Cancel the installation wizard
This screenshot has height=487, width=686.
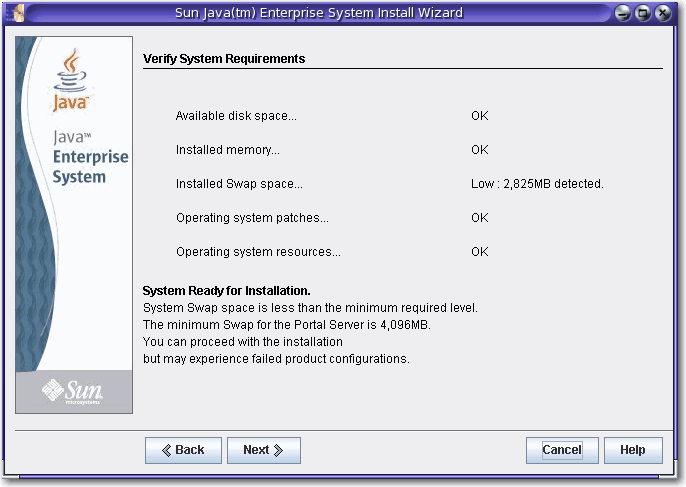[x=562, y=450]
